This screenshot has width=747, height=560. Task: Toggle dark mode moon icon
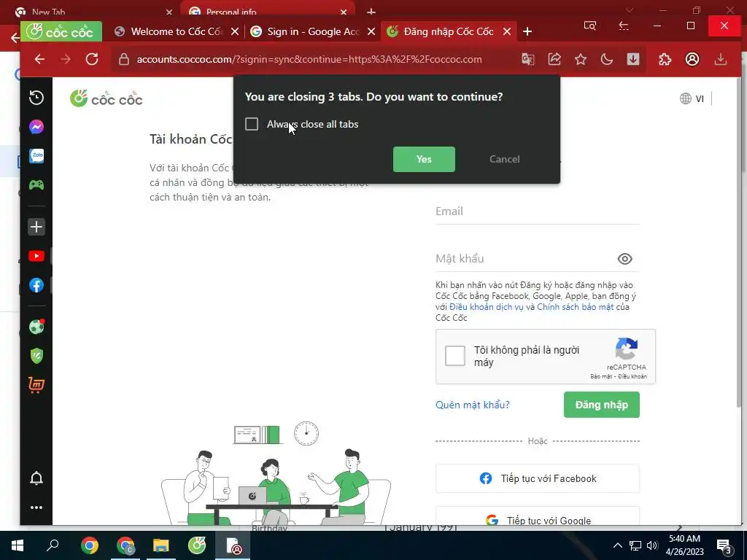pyautogui.click(x=606, y=59)
